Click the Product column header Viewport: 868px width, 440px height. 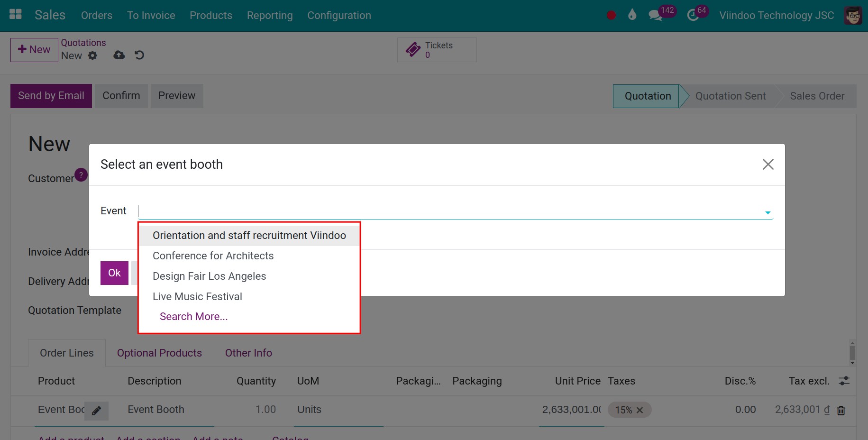(56, 381)
